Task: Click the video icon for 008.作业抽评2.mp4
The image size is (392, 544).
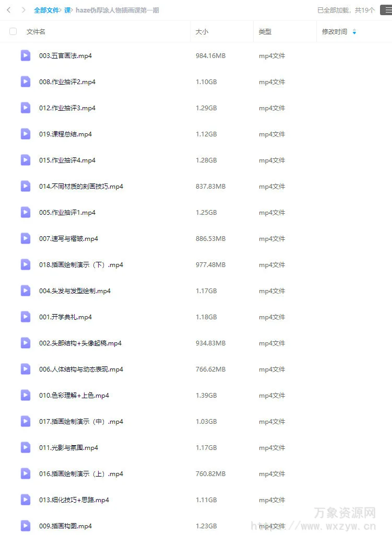Action: click(25, 82)
